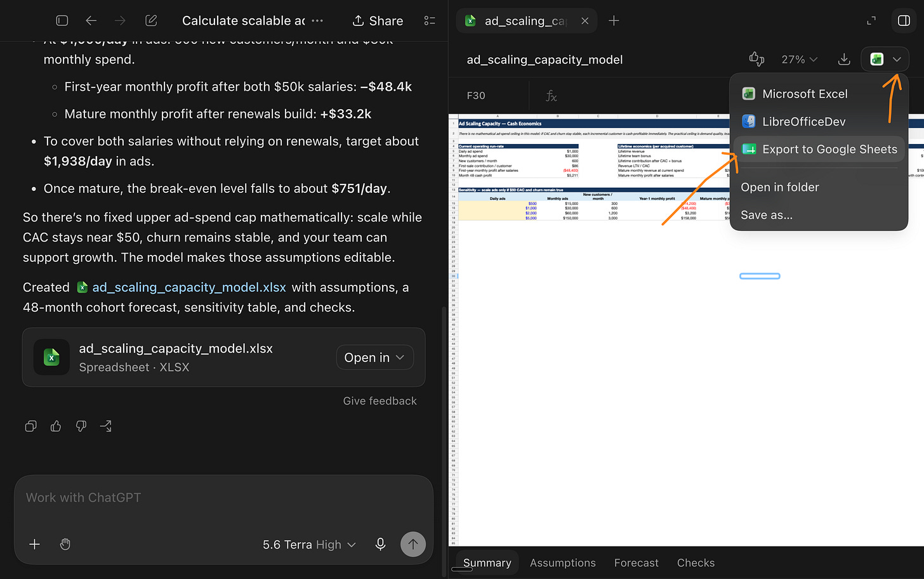
Task: Click the selected cell in the spreadsheet preview
Action: click(760, 276)
